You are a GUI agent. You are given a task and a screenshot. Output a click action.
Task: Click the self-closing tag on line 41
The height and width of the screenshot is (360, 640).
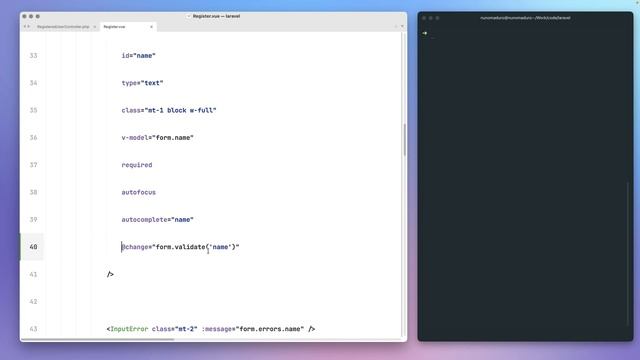110,274
